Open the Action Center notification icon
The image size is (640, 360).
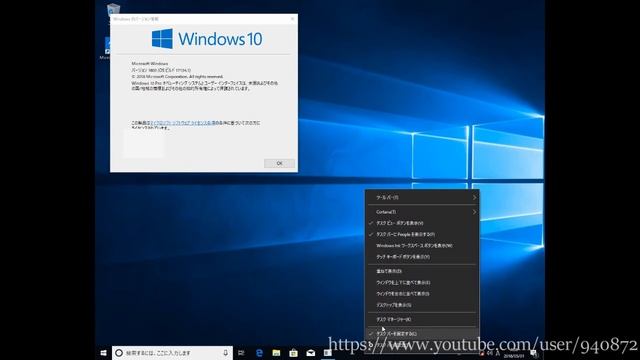coord(533,353)
